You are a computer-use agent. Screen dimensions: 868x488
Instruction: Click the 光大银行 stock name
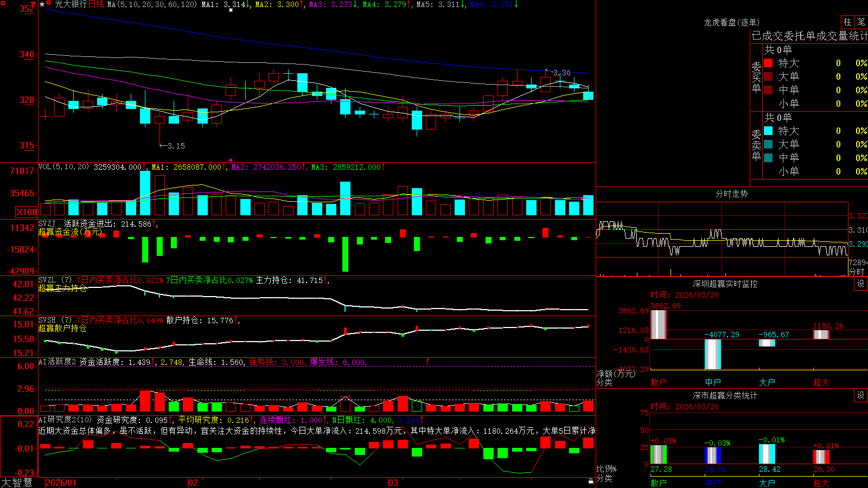(x=71, y=4)
